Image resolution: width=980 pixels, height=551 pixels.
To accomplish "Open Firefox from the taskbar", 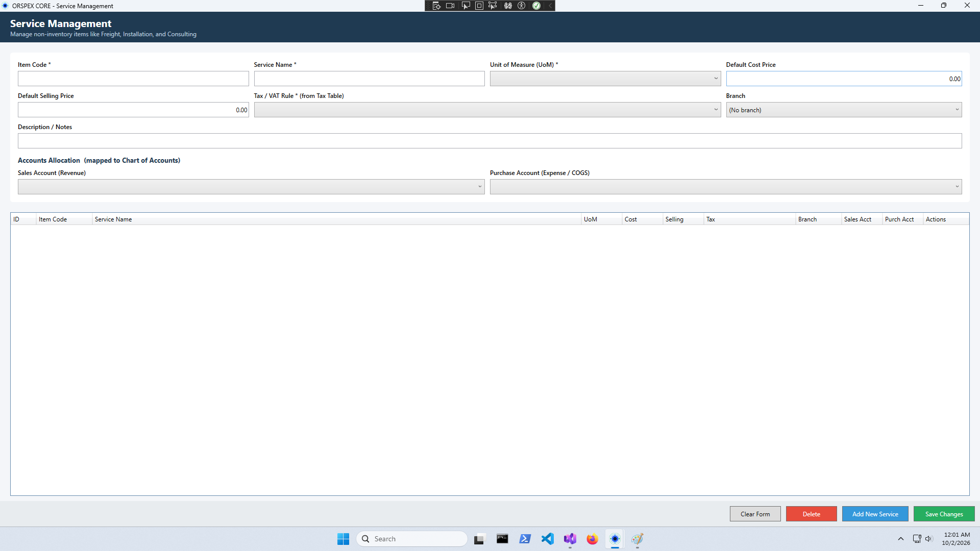I will click(592, 539).
